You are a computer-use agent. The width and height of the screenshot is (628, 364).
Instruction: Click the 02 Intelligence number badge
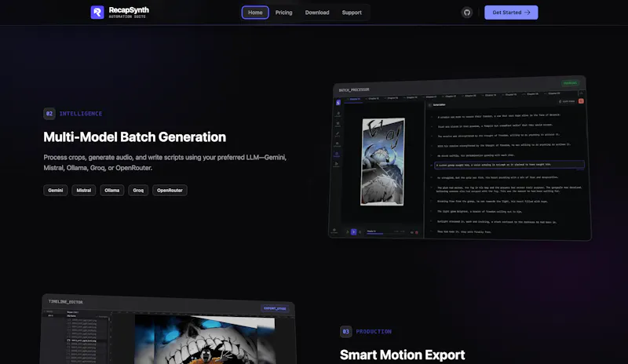coord(49,114)
